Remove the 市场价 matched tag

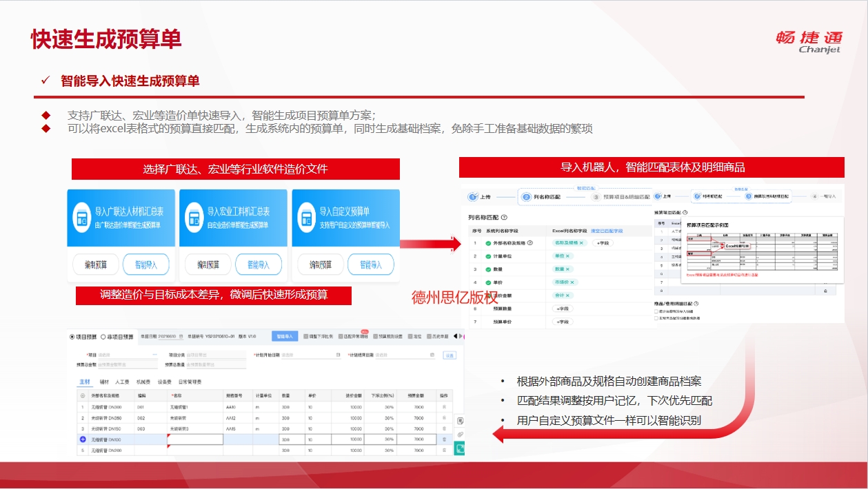572,282
